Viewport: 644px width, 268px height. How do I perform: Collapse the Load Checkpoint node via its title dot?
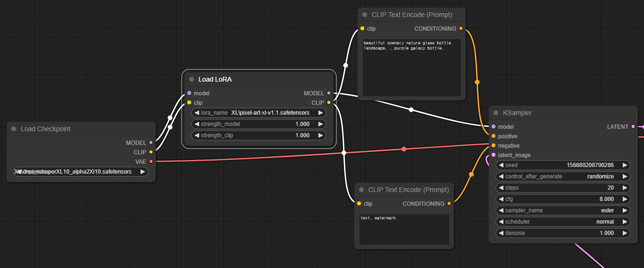(14, 129)
